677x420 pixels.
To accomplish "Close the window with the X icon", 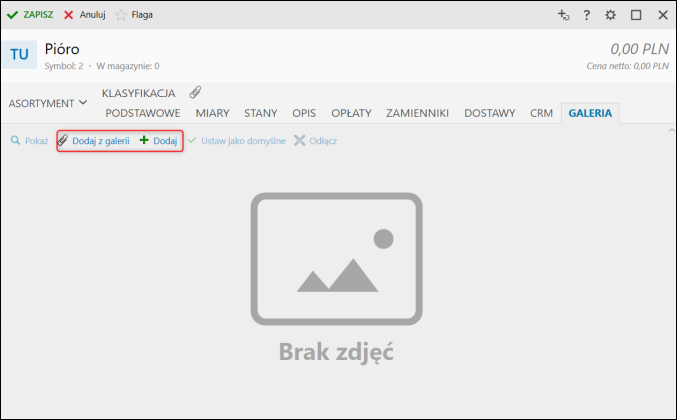I will coord(663,15).
